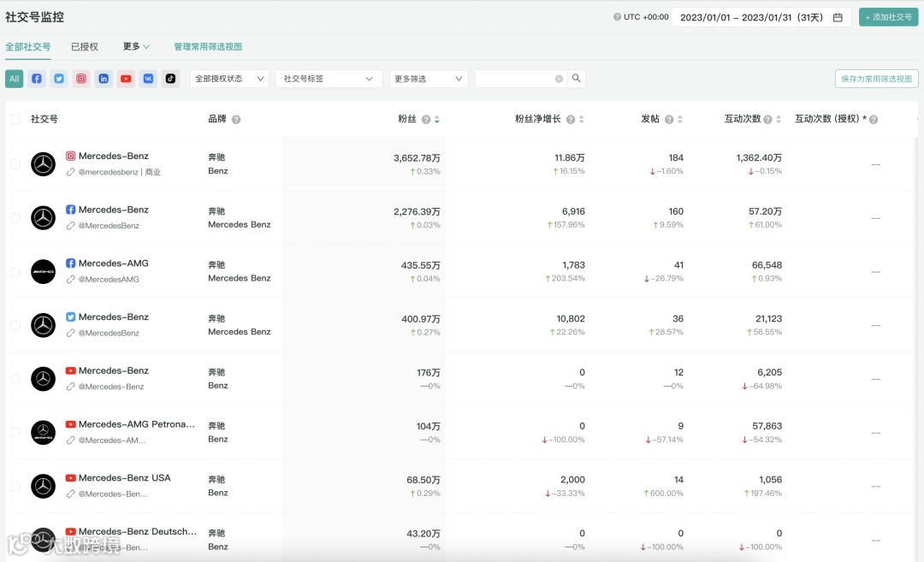Open Mercedes-AMG Petrona... account name
Image resolution: width=924 pixels, height=562 pixels.
pyautogui.click(x=137, y=424)
